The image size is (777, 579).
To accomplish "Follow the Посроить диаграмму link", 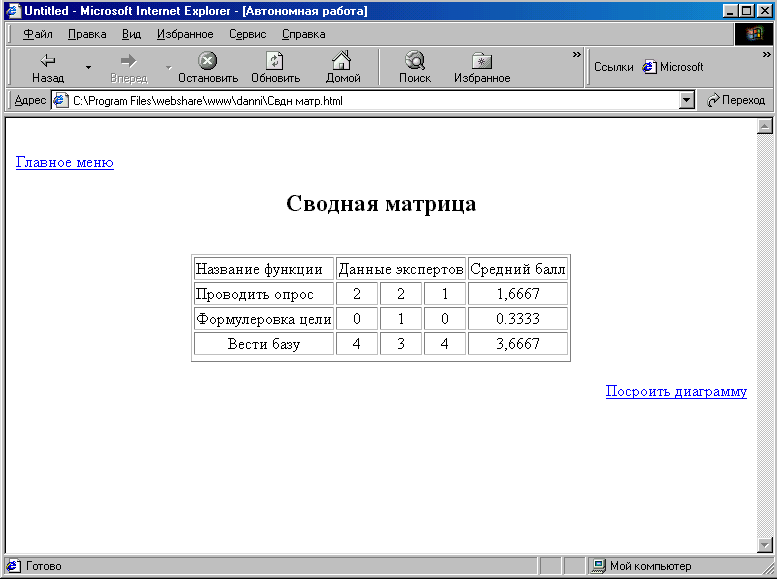I will click(x=676, y=391).
